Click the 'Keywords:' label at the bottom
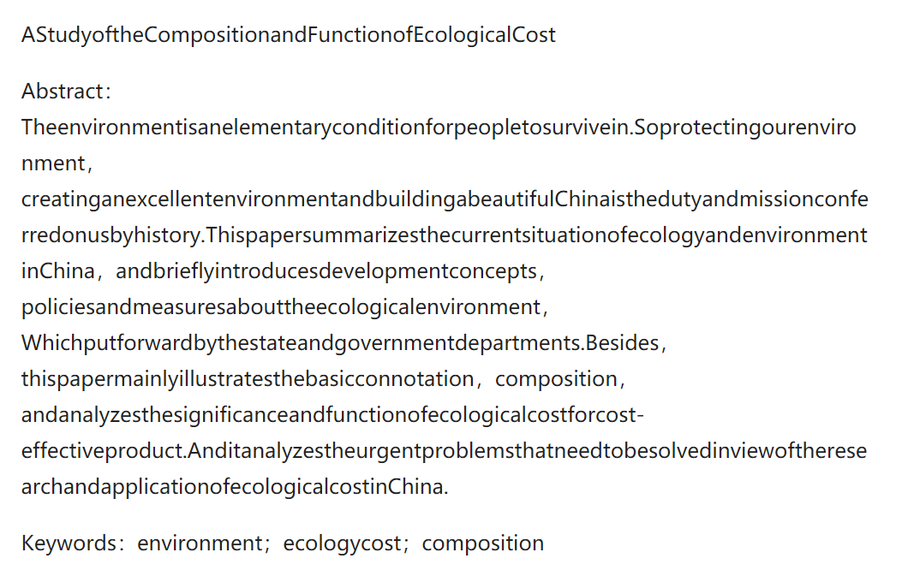The height and width of the screenshot is (588, 902). [73, 543]
